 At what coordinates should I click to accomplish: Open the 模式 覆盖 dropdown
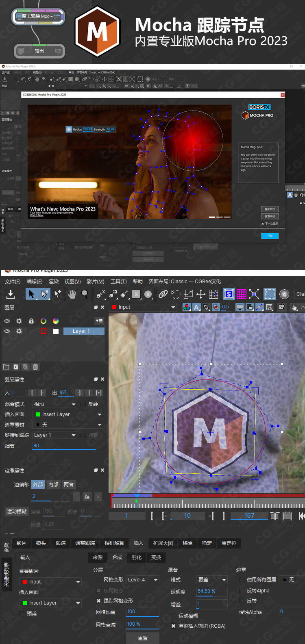(x=212, y=580)
